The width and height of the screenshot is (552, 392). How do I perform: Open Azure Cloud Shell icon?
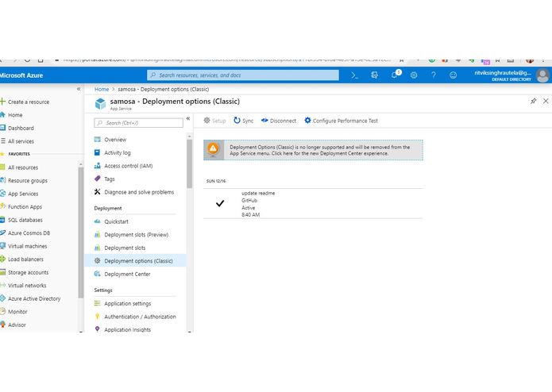[x=354, y=75]
